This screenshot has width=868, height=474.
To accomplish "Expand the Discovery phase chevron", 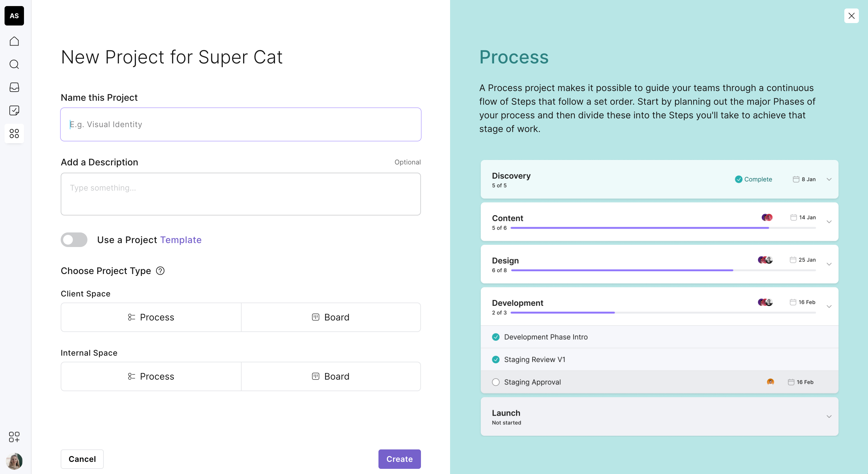I will pos(829,179).
